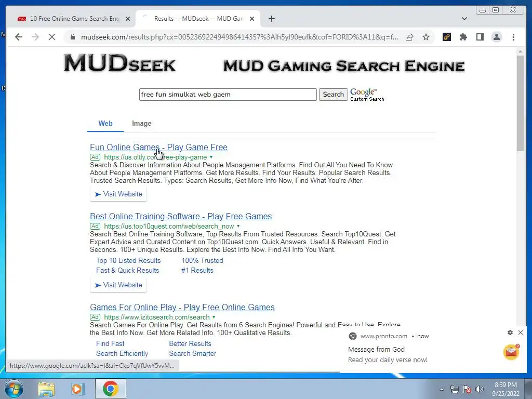Screen dimensions: 532x399
Task: Click 'Message from God' notification text
Action: click(x=376, y=350)
